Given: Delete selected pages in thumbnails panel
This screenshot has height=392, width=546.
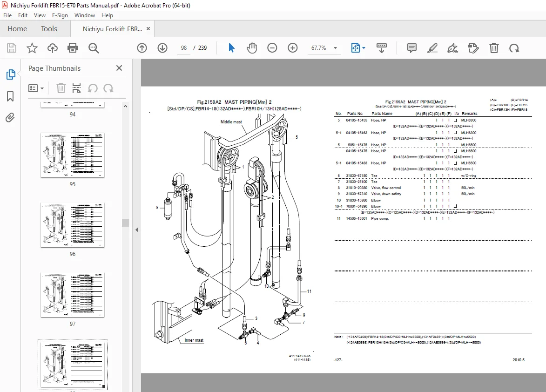Looking at the screenshot, I should click(61, 88).
